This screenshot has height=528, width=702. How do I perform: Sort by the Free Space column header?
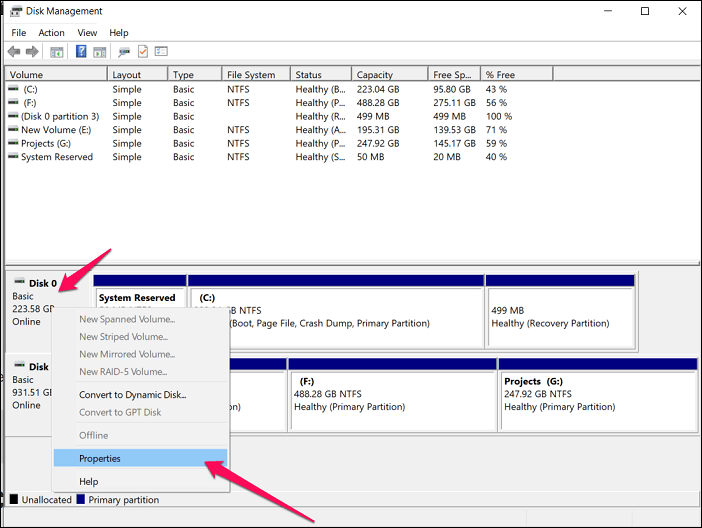pos(454,74)
